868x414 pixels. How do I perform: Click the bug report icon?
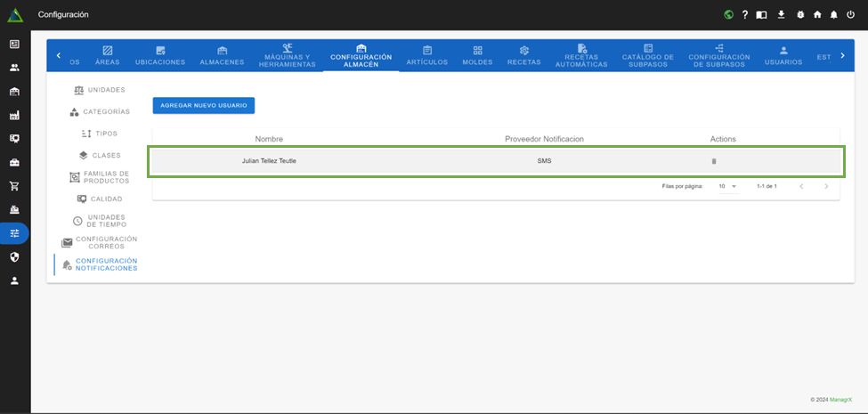pos(800,14)
